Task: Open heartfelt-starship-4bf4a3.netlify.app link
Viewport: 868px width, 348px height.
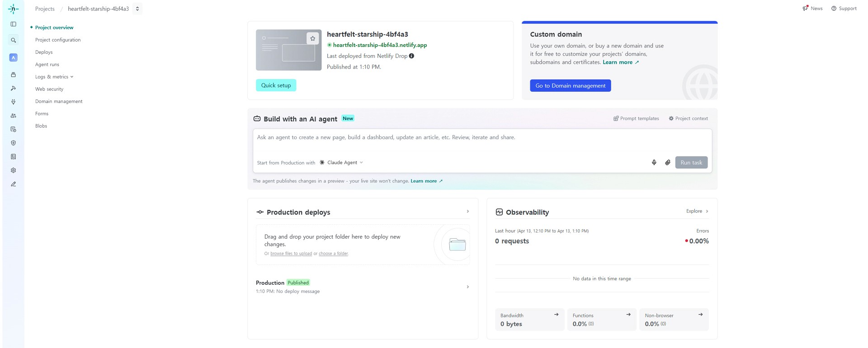Action: (380, 45)
